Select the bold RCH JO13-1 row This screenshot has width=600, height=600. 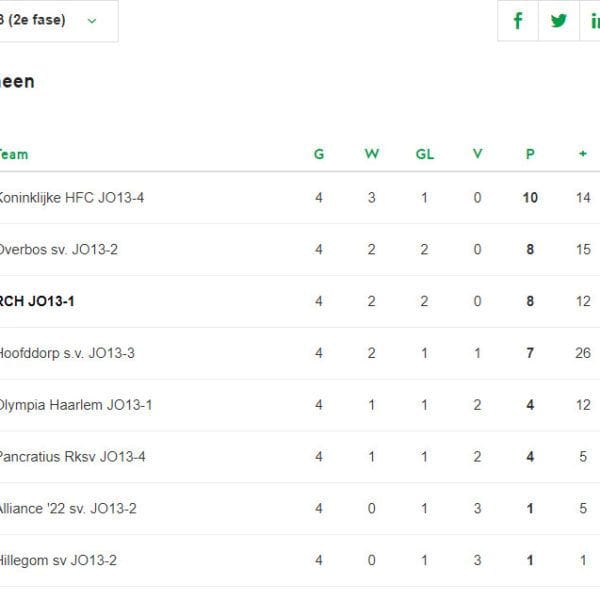(300, 301)
